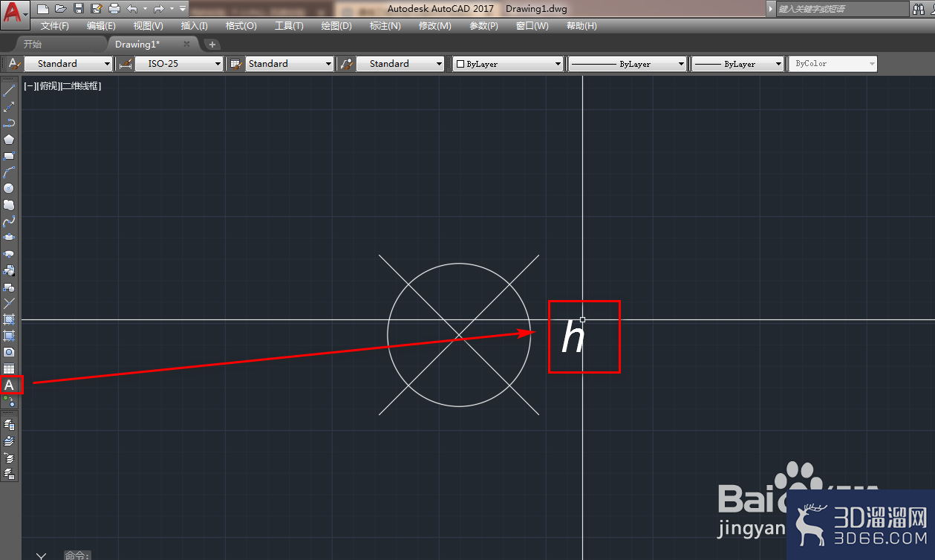Select the Multiline Text 'A' tool
The image size is (935, 560).
pyautogui.click(x=10, y=385)
